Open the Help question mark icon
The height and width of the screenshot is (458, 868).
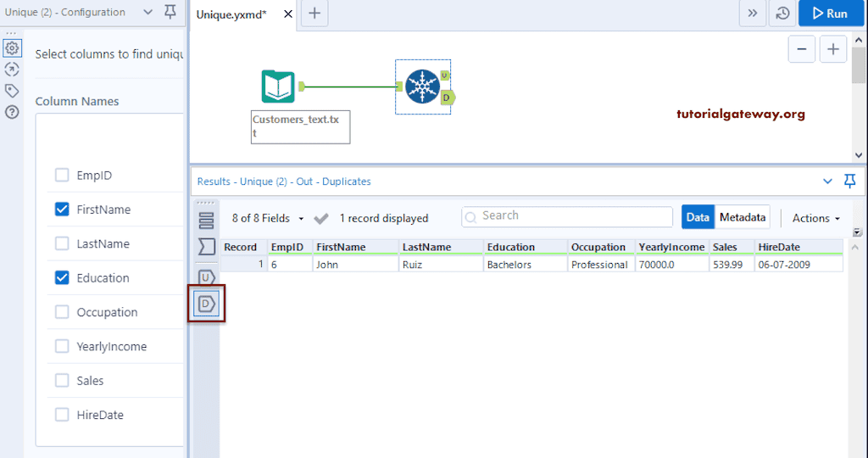pos(12,112)
